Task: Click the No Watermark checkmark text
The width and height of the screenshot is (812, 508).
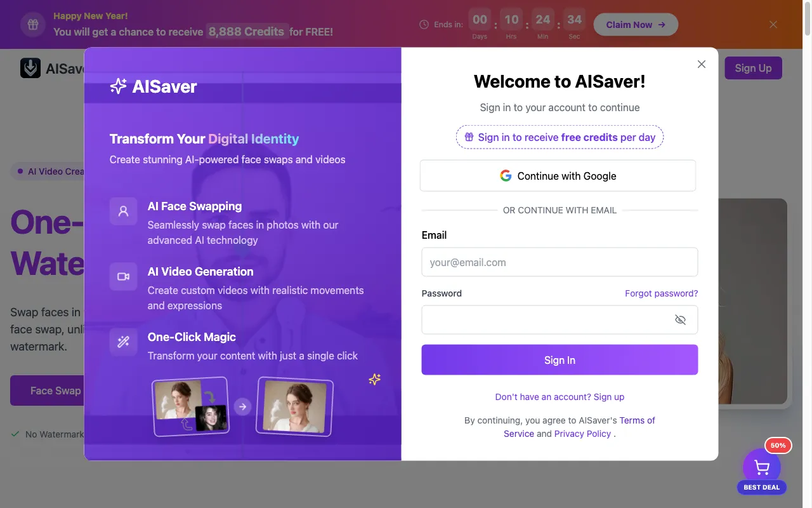Action: click(48, 434)
